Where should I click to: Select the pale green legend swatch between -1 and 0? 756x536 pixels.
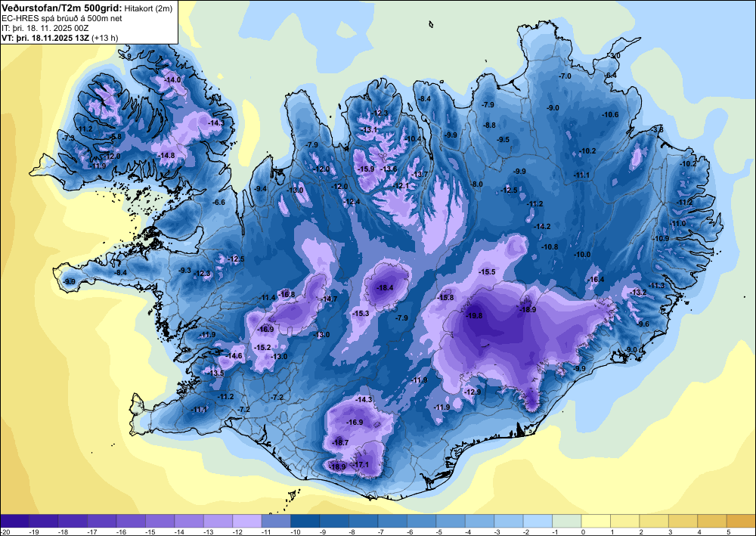pyautogui.click(x=566, y=521)
